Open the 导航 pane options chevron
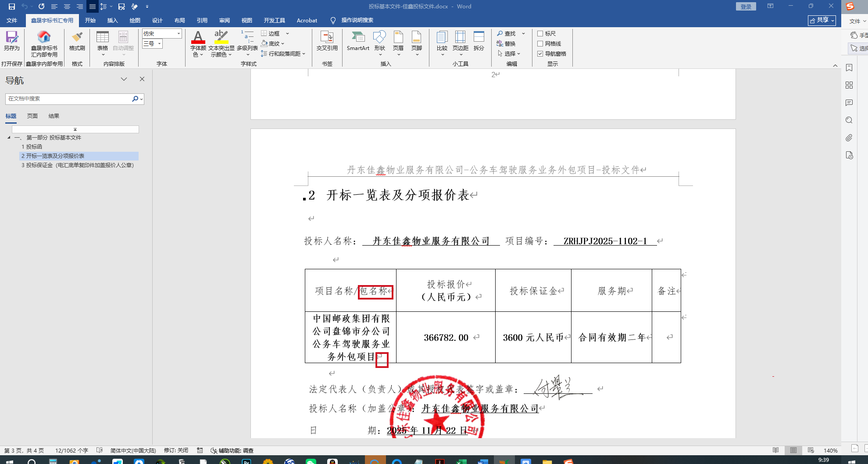 click(124, 79)
